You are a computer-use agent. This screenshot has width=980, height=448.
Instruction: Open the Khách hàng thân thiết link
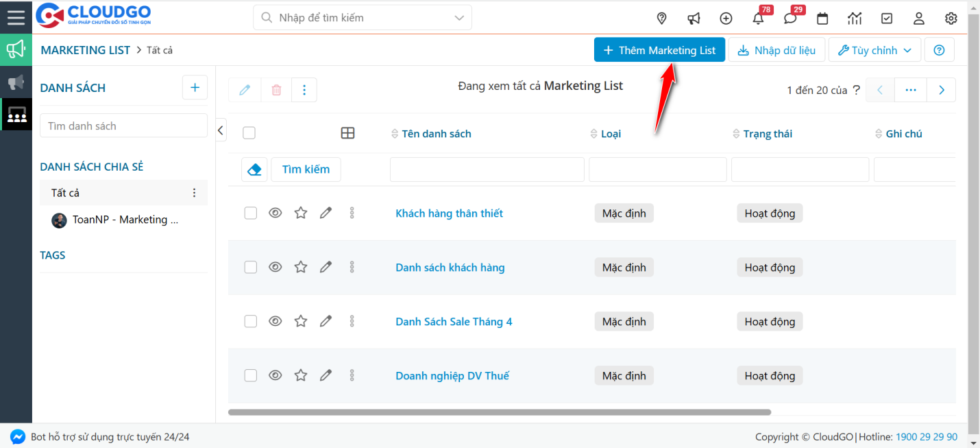coord(449,213)
